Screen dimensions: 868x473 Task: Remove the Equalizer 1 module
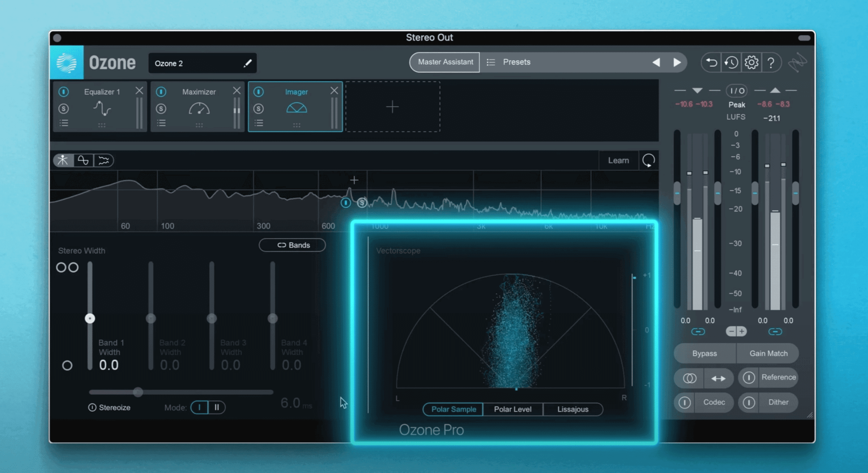pos(139,90)
